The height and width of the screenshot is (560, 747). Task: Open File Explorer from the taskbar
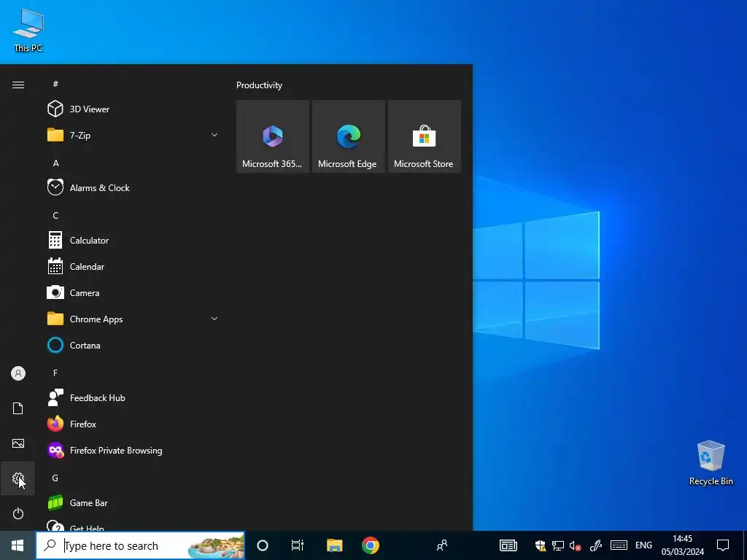click(x=334, y=545)
